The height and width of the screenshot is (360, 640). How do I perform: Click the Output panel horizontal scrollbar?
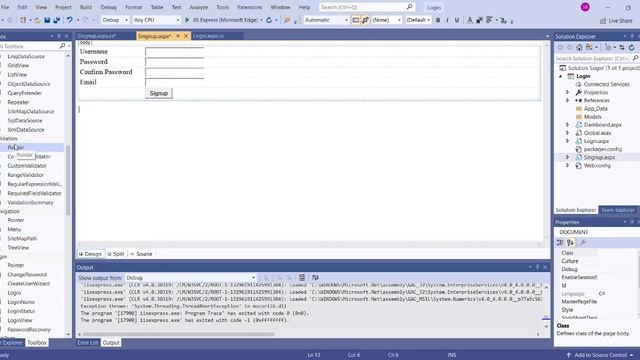(178, 334)
